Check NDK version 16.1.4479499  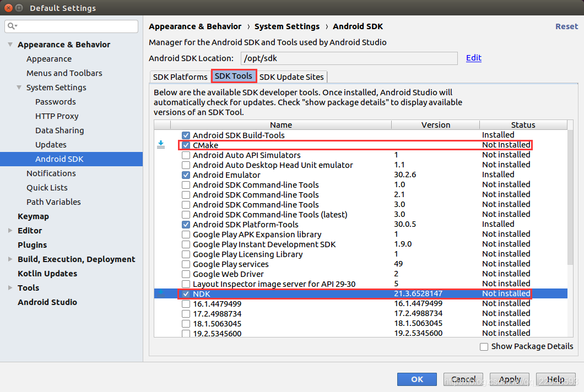(186, 304)
